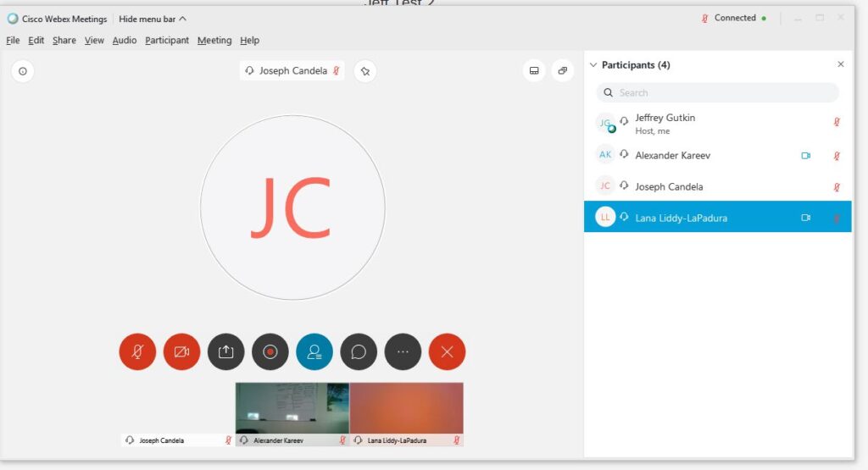868x470 pixels.
Task: Click the red Leave meeting button
Action: pyautogui.click(x=447, y=352)
